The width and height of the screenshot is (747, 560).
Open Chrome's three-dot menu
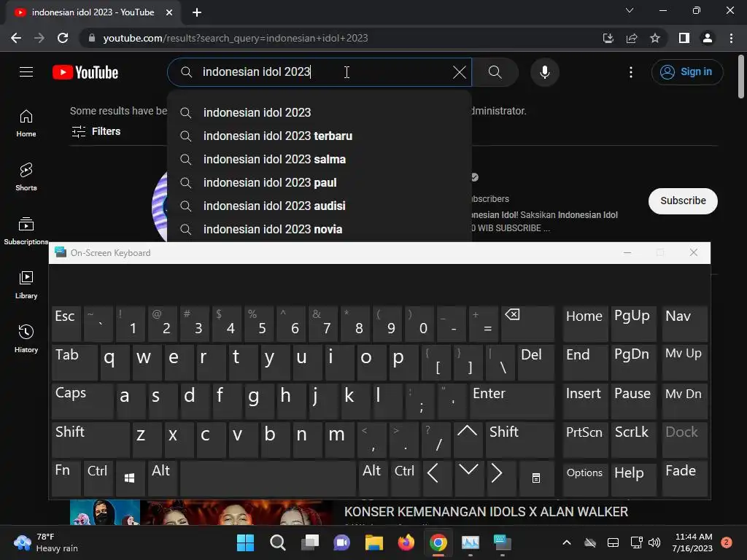(731, 38)
